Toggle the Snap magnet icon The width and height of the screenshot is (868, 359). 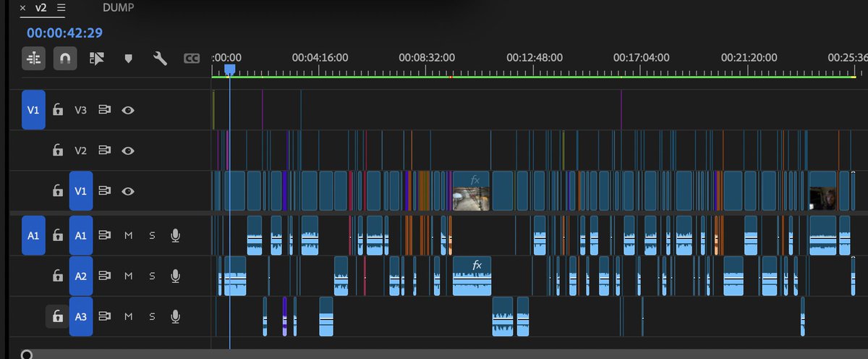[65, 58]
